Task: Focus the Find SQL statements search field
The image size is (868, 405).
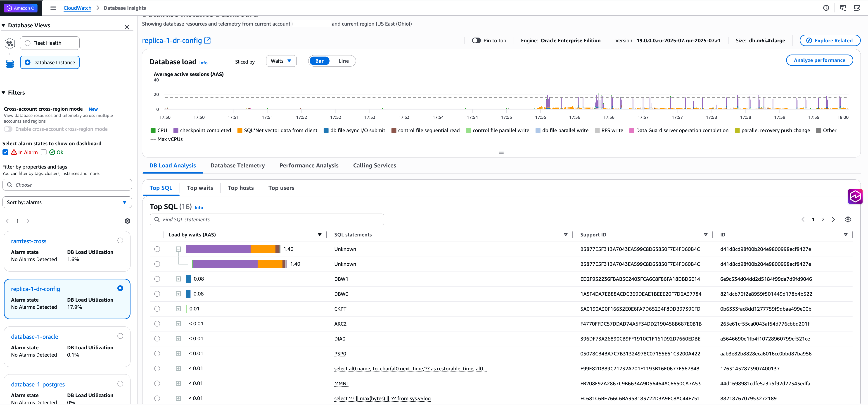Action: [x=267, y=219]
